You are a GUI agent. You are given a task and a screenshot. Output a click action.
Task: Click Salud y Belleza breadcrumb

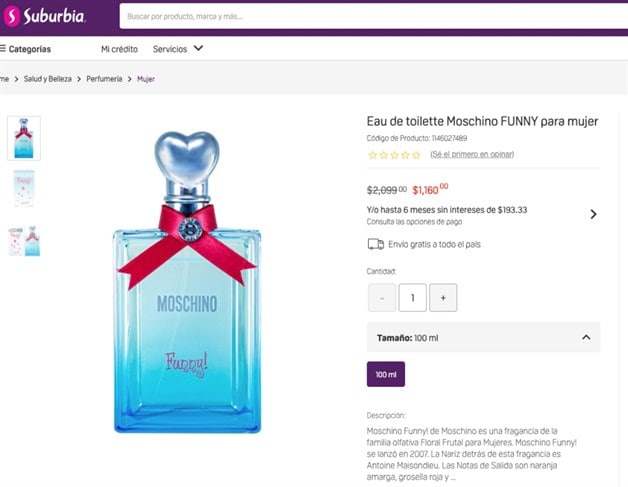pos(48,78)
